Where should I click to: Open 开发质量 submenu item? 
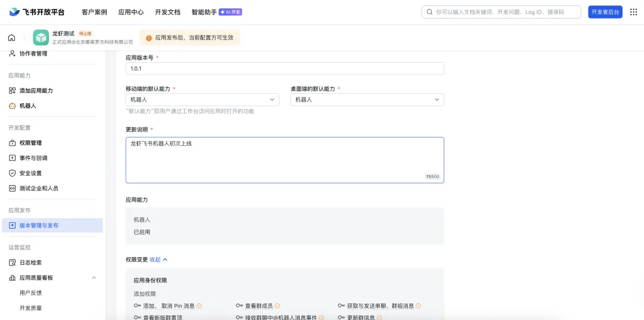[30, 308]
